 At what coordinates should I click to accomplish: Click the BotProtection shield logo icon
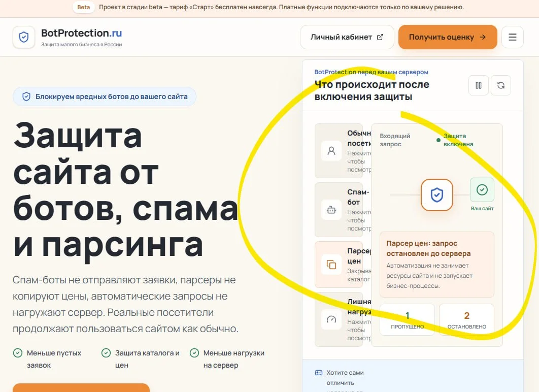[x=24, y=37]
